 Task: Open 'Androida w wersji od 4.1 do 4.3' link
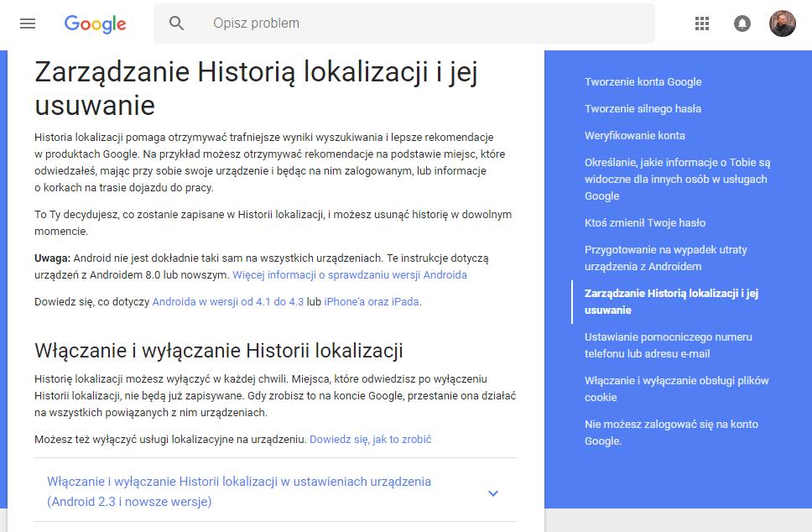(x=228, y=301)
